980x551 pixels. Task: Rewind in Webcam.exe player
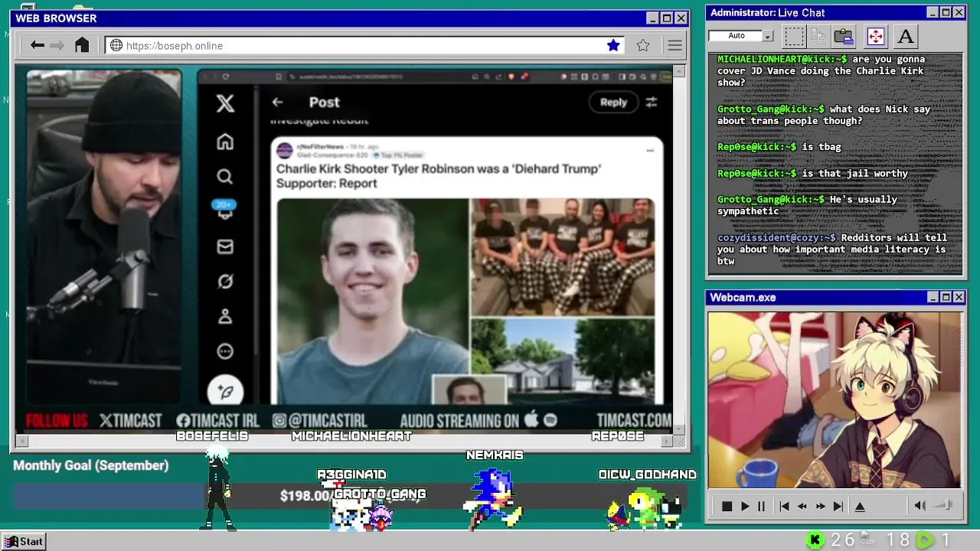(802, 506)
